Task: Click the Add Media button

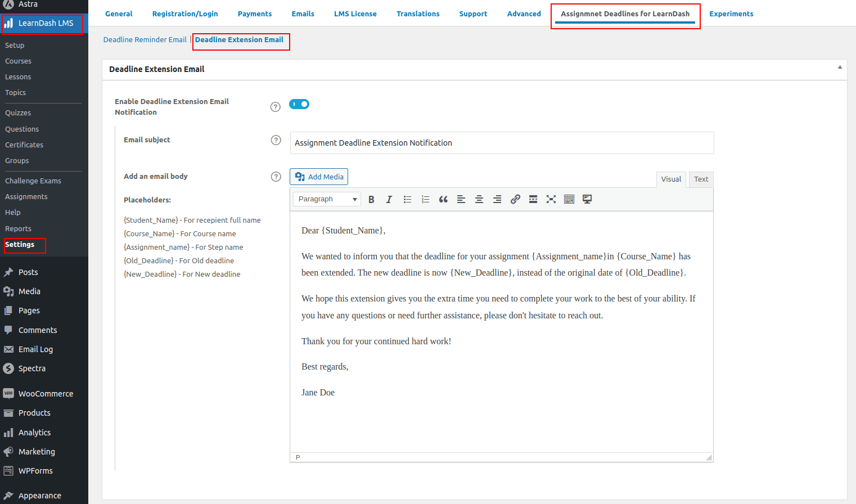Action: 318,176
